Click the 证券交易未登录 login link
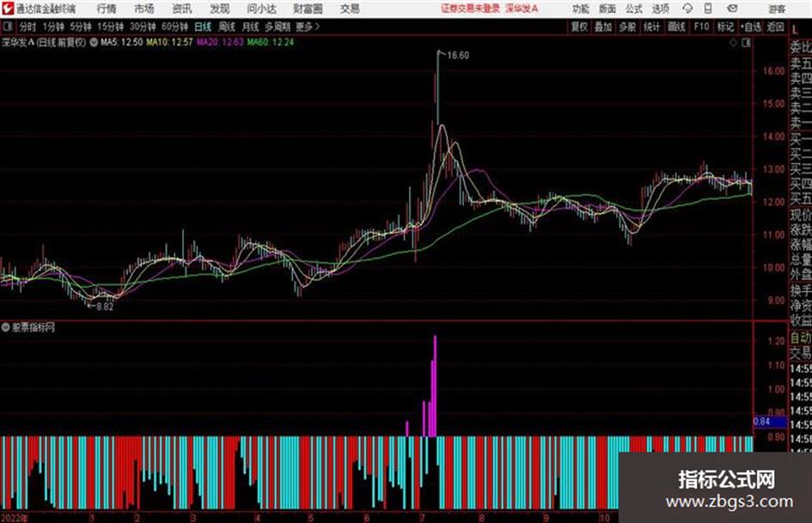Screen dimensions: 812x523 click(x=470, y=9)
